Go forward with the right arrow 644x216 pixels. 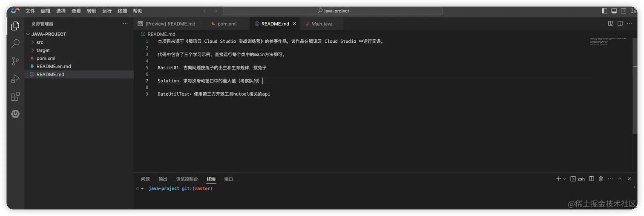[x=215, y=11]
